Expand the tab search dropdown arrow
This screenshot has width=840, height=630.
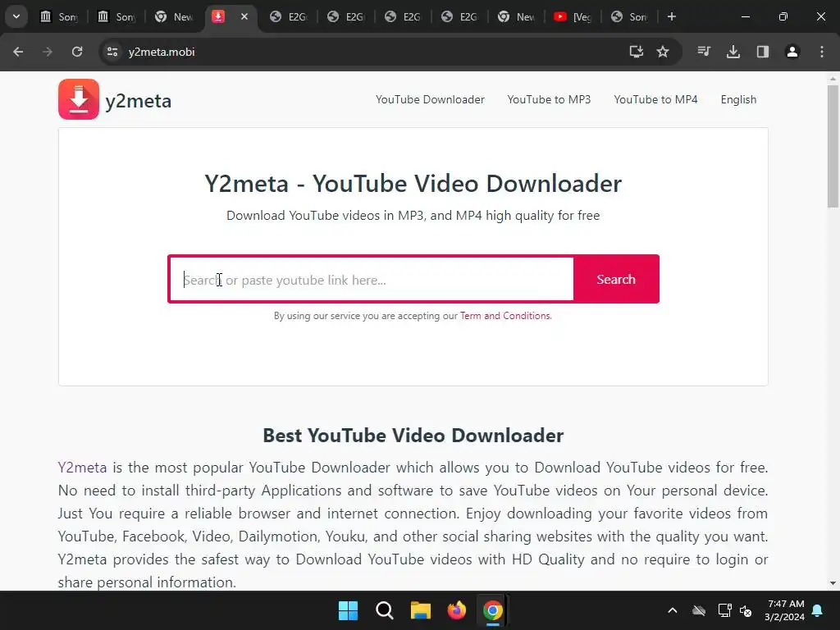tap(16, 16)
